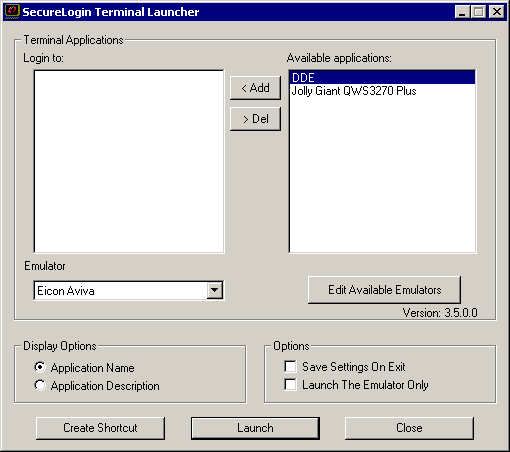
Task: Open Edit Available Emulators
Action: point(385,290)
